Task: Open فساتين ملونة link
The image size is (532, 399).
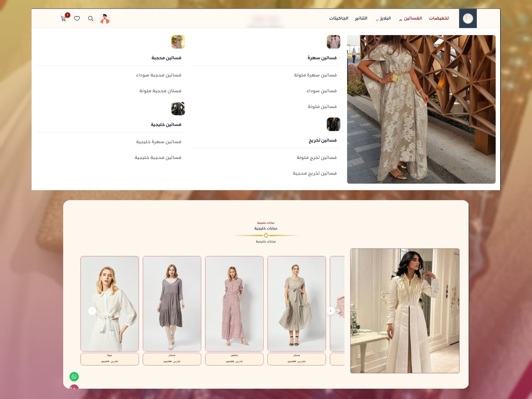Action: pos(322,106)
